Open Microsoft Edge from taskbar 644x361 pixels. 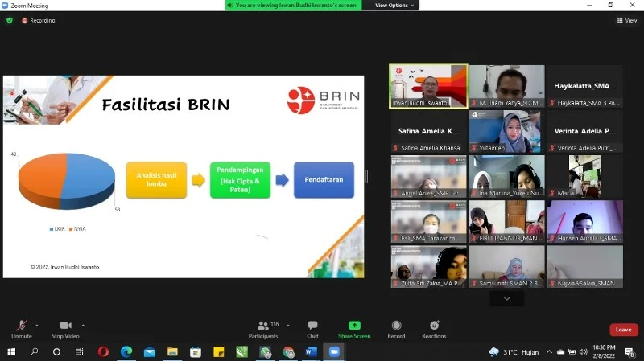click(126, 351)
